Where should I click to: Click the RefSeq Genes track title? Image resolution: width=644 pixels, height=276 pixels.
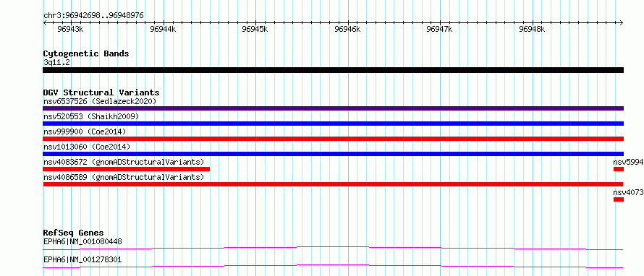click(x=73, y=233)
